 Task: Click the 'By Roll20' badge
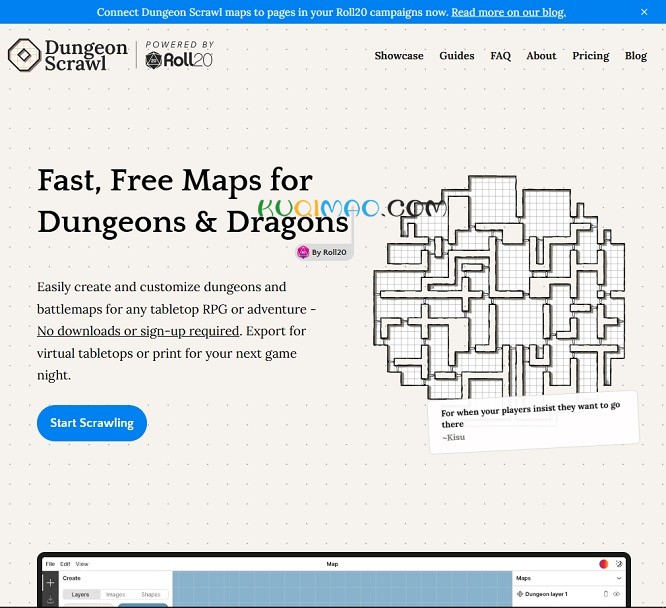(x=325, y=252)
